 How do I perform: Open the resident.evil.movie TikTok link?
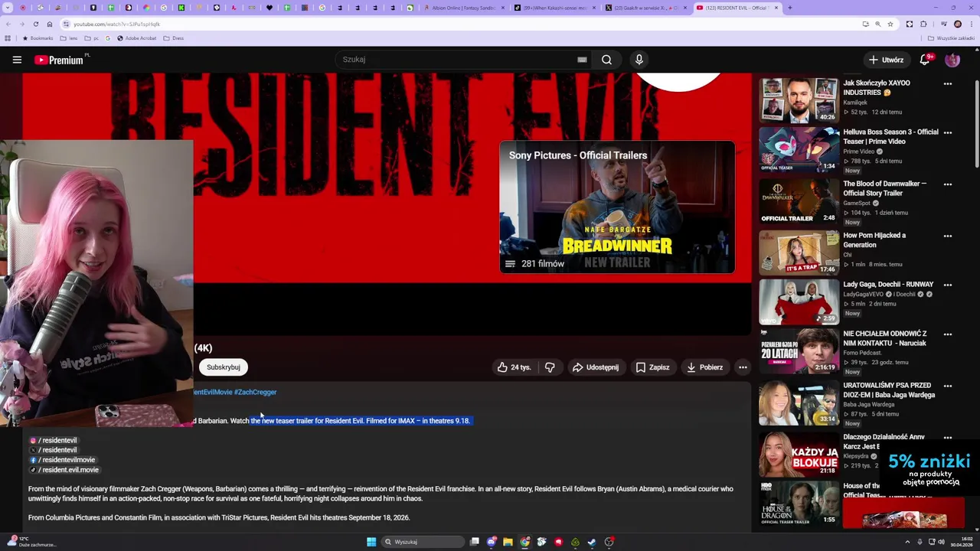(65, 470)
